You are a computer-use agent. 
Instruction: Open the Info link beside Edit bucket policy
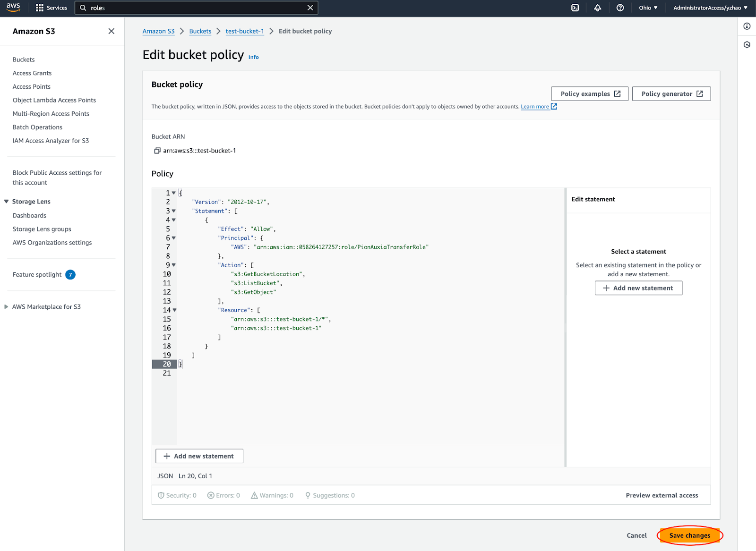(x=254, y=57)
